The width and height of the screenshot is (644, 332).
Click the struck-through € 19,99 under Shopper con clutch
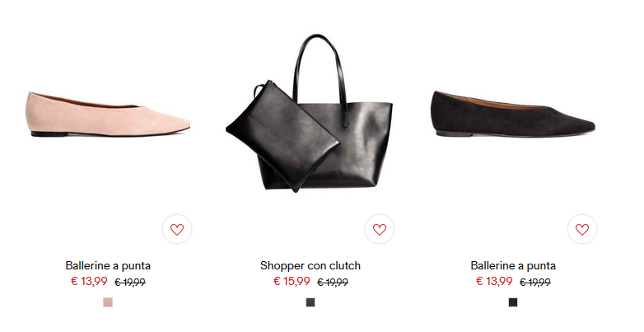point(333,283)
